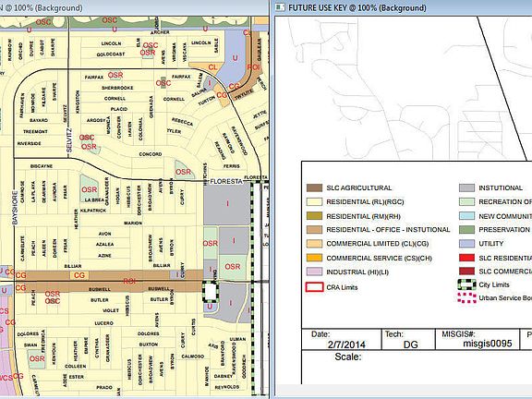This screenshot has height=399, width=532.
Task: Click the GOLDCOAST street label
Action: coord(111,54)
